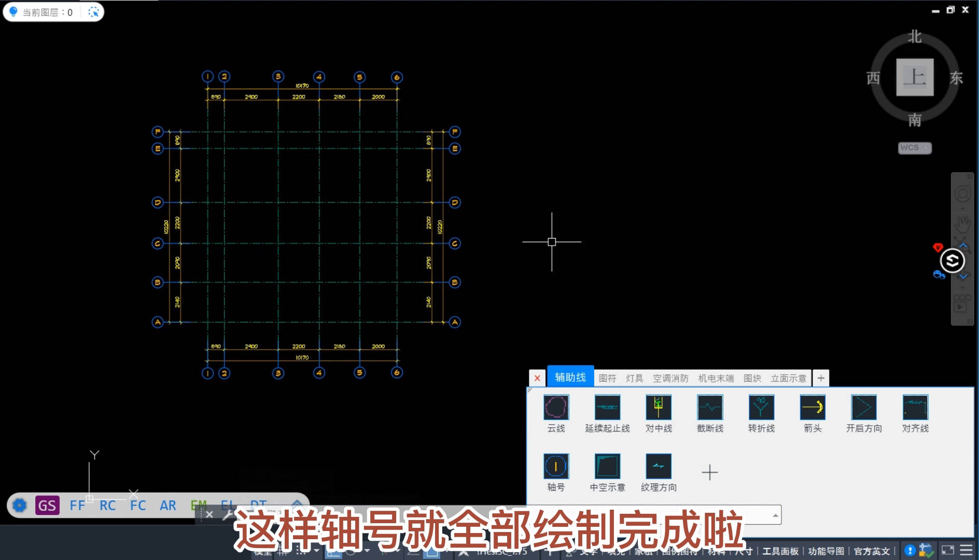Close the tool palette with the red X
The height and width of the screenshot is (560, 979).
click(537, 378)
